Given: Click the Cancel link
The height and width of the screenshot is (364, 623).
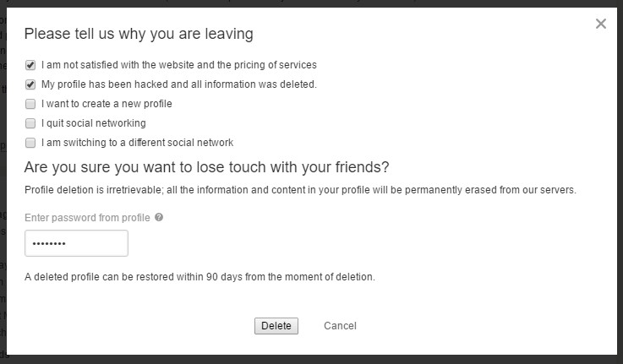Looking at the screenshot, I should [340, 326].
